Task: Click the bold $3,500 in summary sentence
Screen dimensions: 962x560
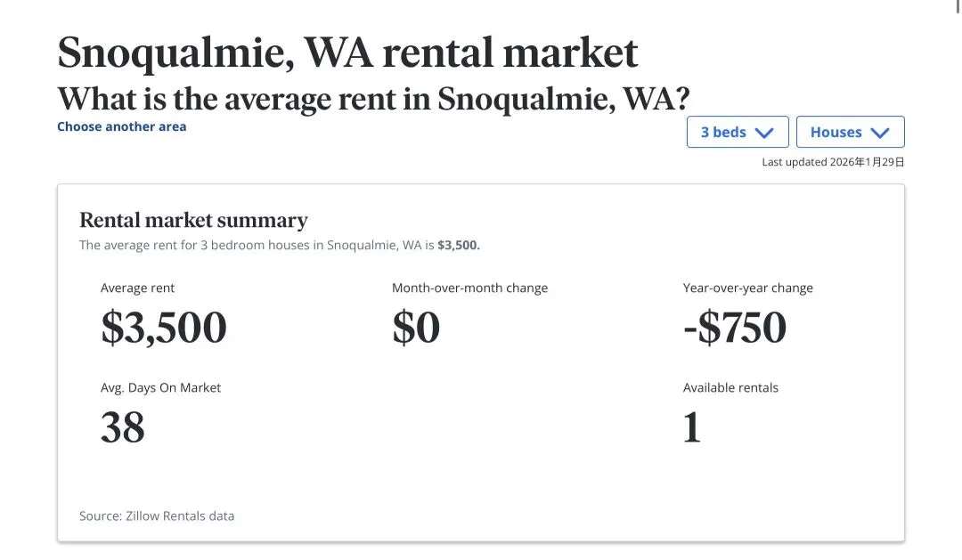Action: (x=458, y=245)
